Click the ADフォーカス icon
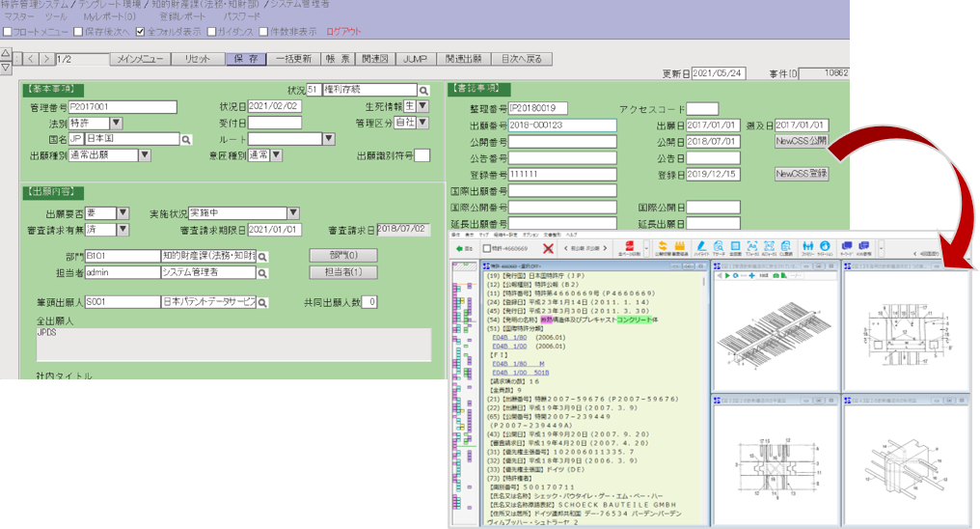 tap(769, 248)
